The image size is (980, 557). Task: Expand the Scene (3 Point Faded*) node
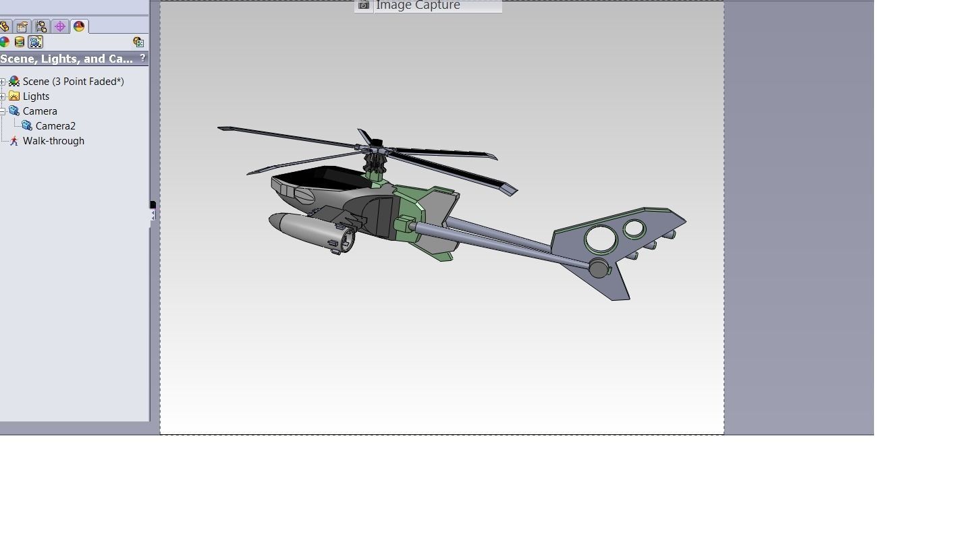tap(3, 82)
